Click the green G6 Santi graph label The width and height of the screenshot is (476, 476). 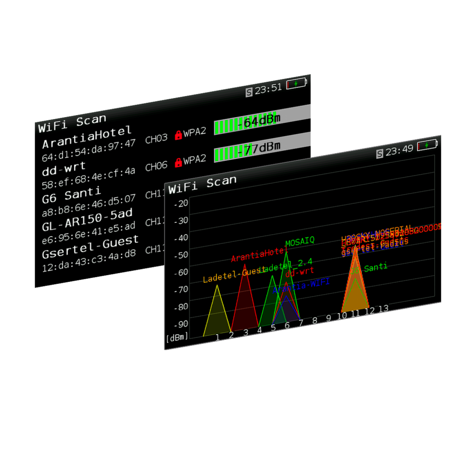[x=369, y=268]
